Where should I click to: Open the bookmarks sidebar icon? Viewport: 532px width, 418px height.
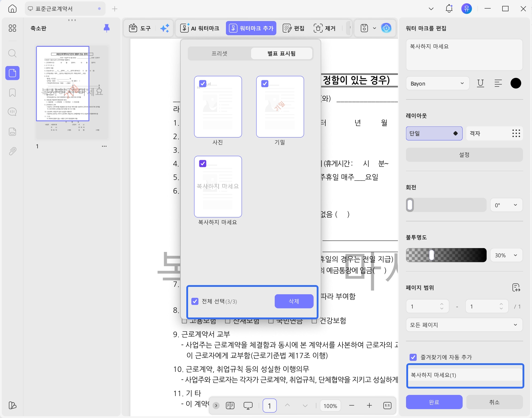(x=12, y=93)
